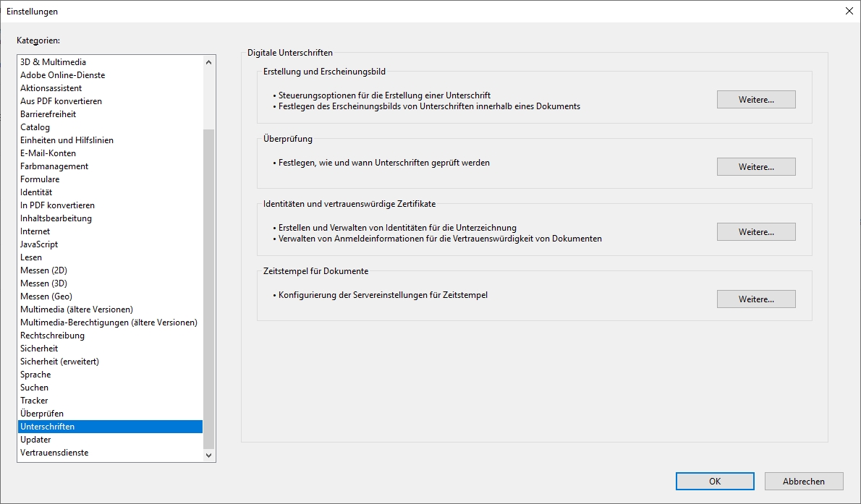Select the 3D & Multimedia category
This screenshot has height=504, width=861.
[x=53, y=62]
